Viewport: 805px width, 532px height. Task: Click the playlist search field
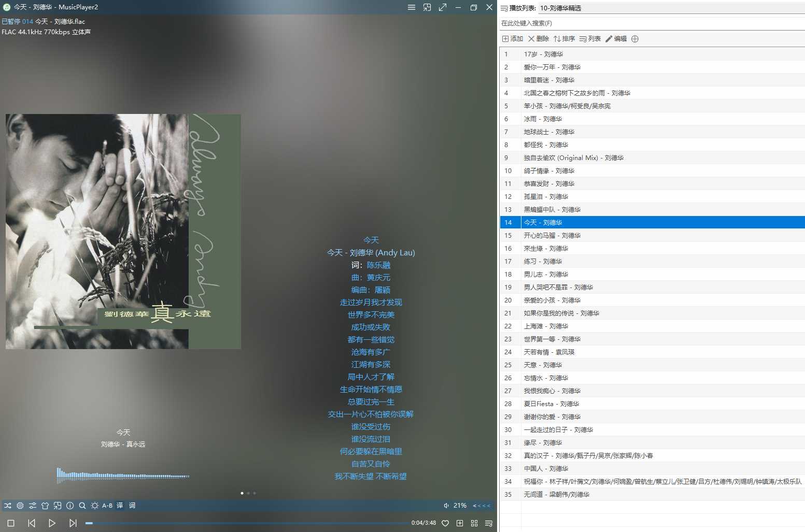[652, 23]
